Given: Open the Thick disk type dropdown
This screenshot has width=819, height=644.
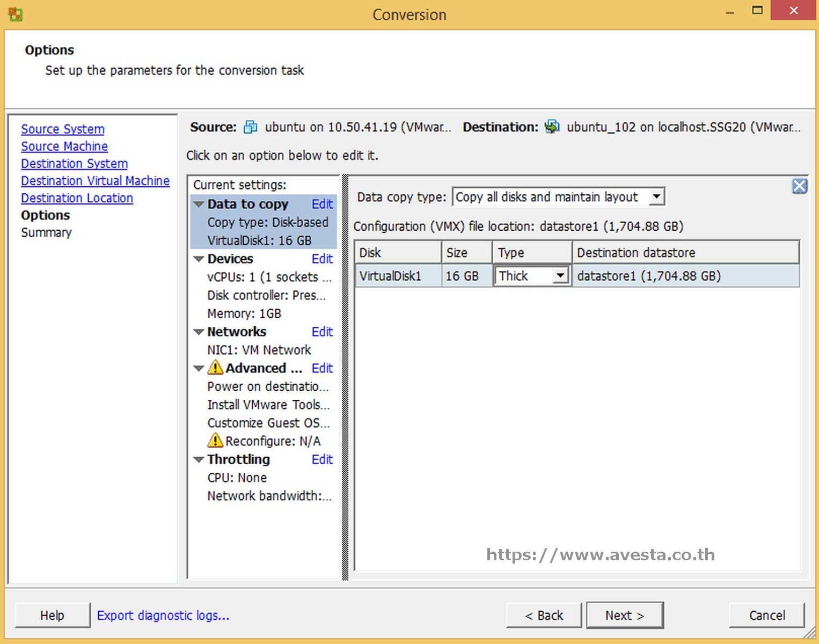Looking at the screenshot, I should [x=560, y=275].
